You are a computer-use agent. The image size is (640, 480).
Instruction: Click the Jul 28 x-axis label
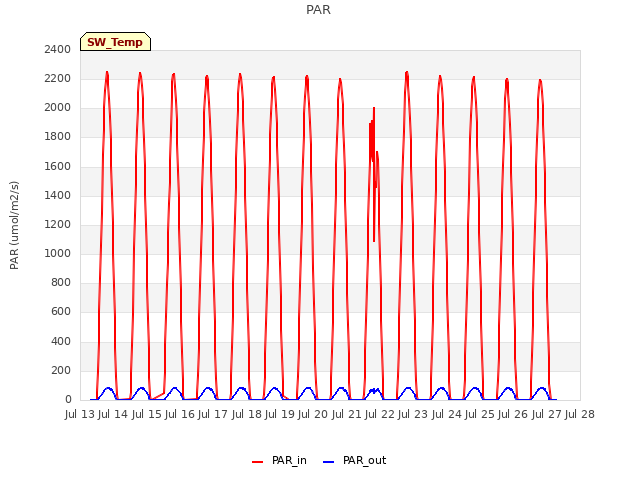coord(580,414)
